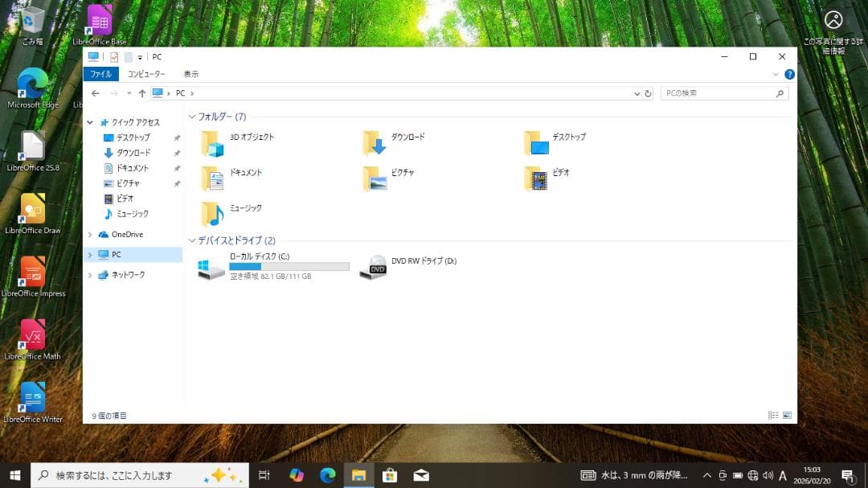Screen dimensions: 868x488
Task: Click the Forward arrow in Explorer
Action: 114,93
